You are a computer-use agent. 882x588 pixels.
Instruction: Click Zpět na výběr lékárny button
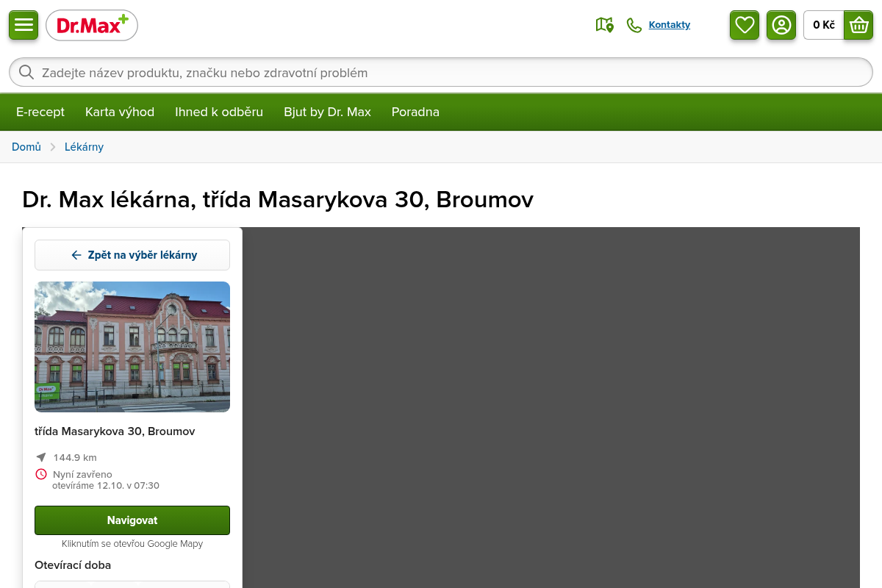132,255
